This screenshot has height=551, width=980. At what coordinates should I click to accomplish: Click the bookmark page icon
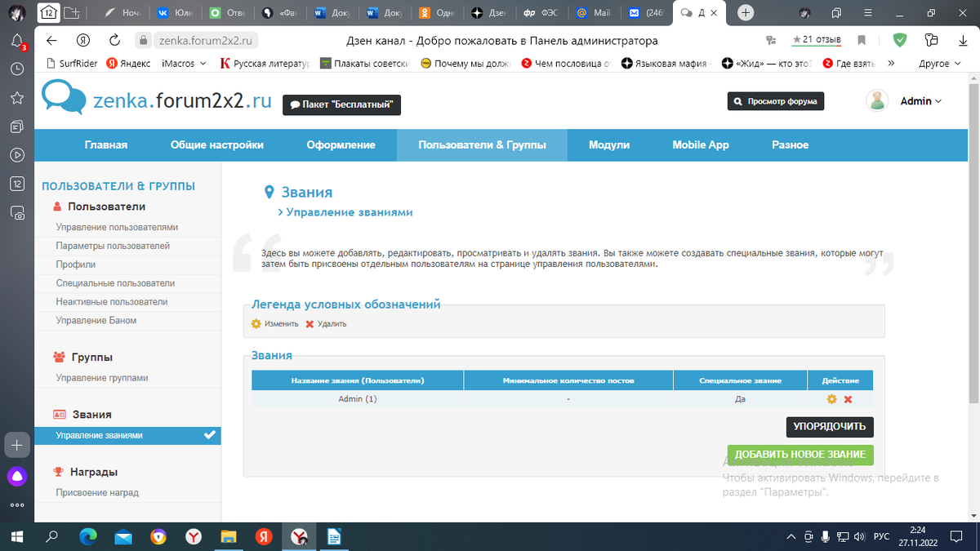pyautogui.click(x=862, y=40)
